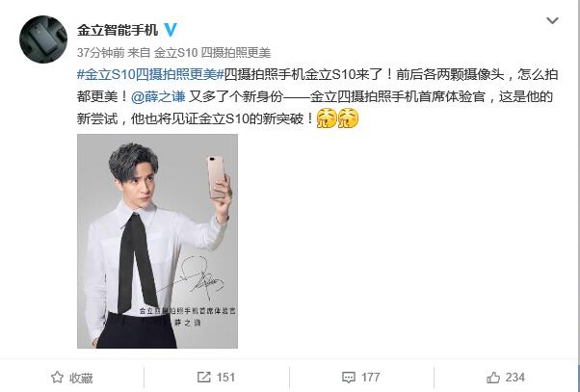Click the comment speech bubble icon
Screen dimensions: 580x392
[349, 378]
